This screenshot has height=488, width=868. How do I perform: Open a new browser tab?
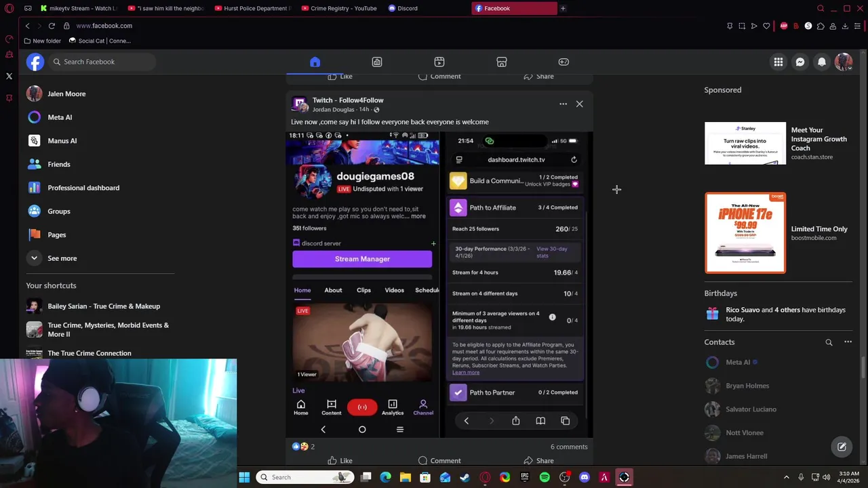(563, 8)
